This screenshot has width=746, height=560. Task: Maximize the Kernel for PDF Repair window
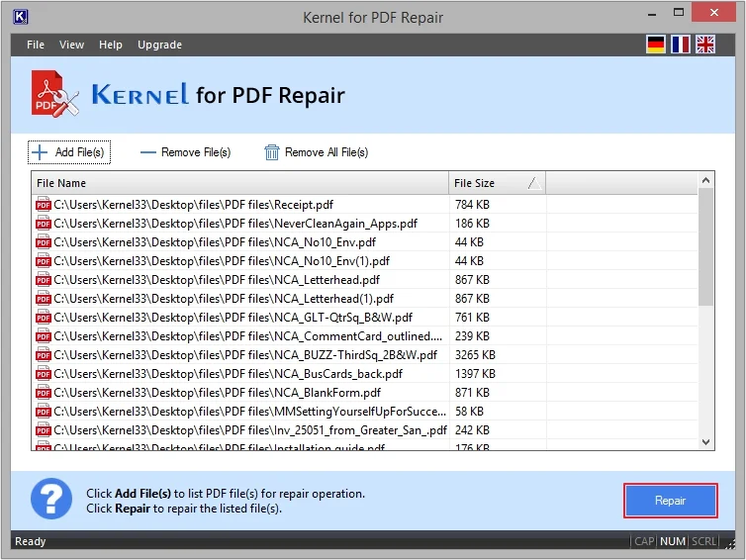tap(679, 13)
